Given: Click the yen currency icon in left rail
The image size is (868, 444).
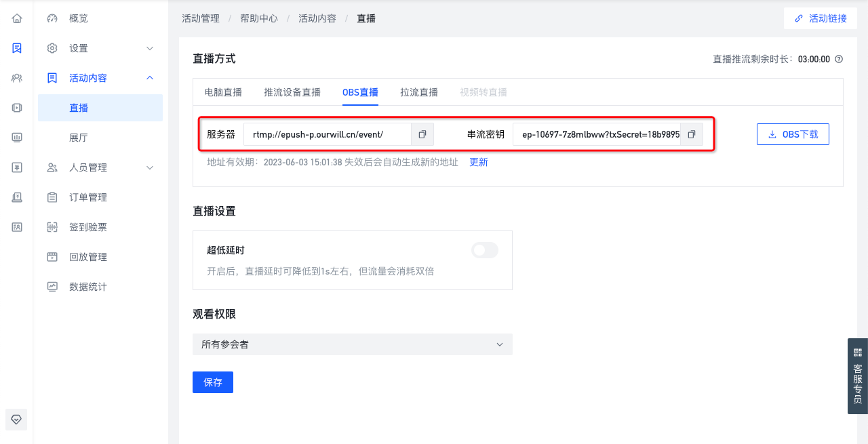Looking at the screenshot, I should (17, 167).
